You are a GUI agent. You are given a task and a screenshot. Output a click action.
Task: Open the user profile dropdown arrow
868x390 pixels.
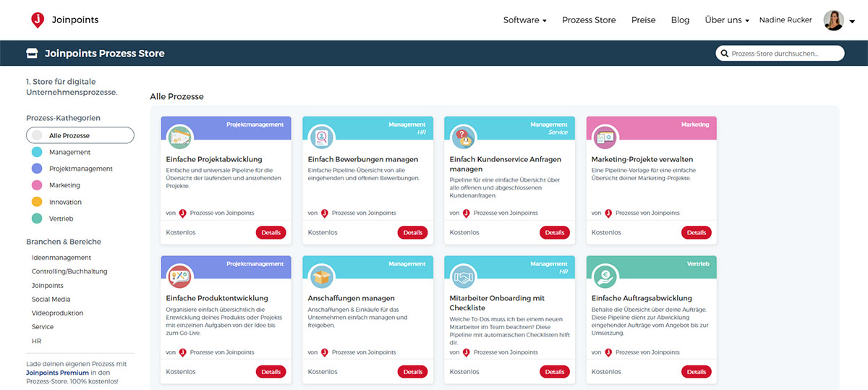852,21
